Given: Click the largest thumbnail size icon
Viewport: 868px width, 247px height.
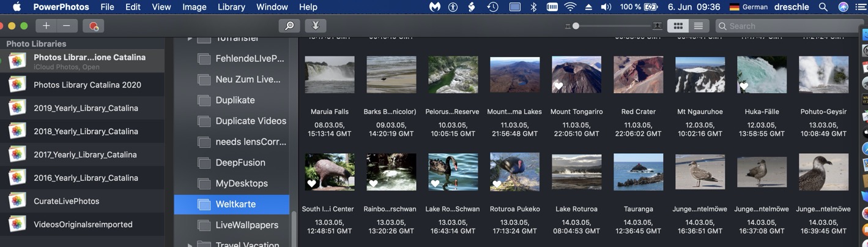Looking at the screenshot, I should 657,26.
